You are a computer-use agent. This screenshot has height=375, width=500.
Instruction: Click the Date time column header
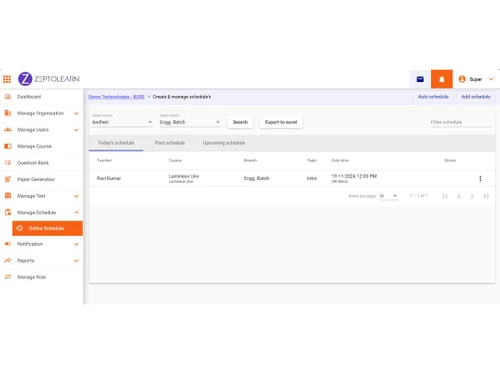(340, 160)
